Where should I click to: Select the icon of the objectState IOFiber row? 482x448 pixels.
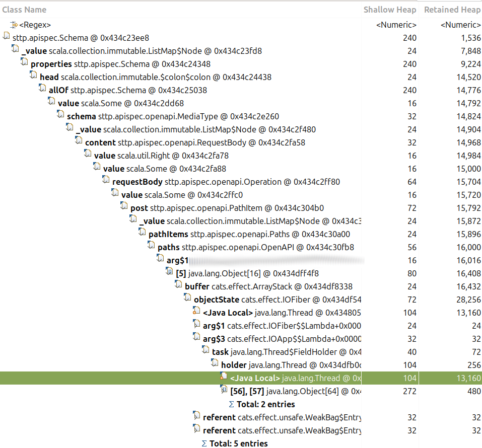pos(187,297)
